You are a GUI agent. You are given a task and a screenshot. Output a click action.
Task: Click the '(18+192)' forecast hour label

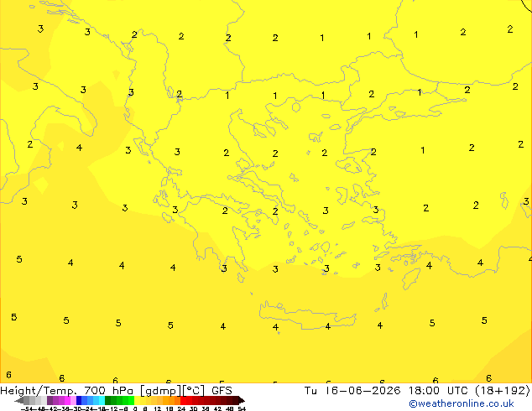click(503, 391)
